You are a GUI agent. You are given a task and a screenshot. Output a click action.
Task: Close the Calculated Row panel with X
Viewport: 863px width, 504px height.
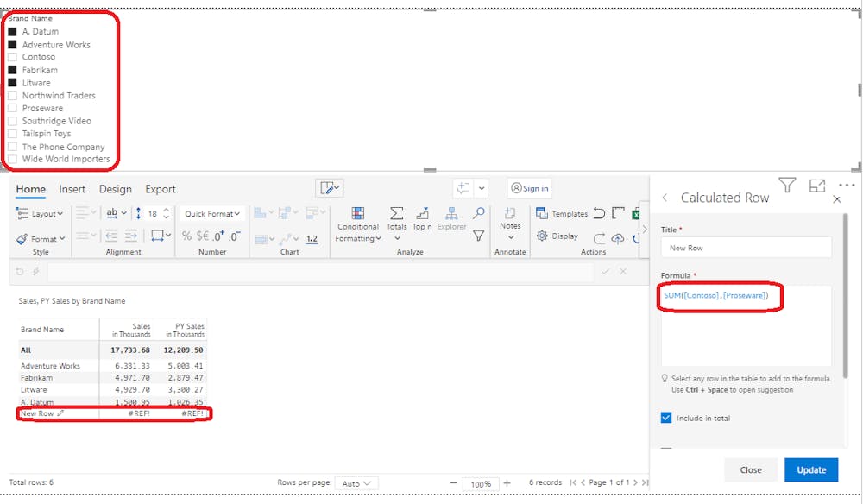point(837,199)
